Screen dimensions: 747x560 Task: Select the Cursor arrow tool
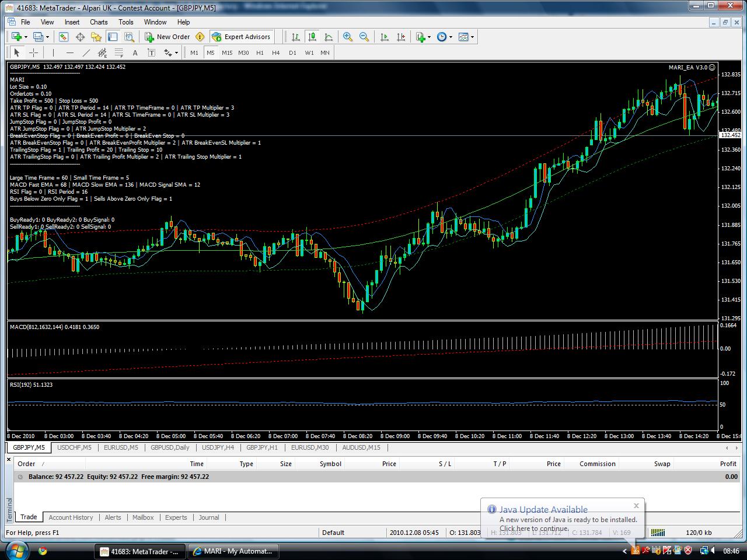click(x=17, y=52)
